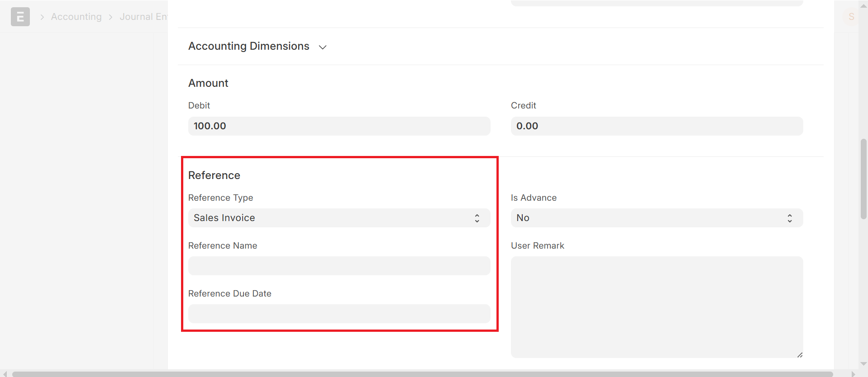Focus the Reference Name field
The height and width of the screenshot is (377, 868).
[x=339, y=266]
